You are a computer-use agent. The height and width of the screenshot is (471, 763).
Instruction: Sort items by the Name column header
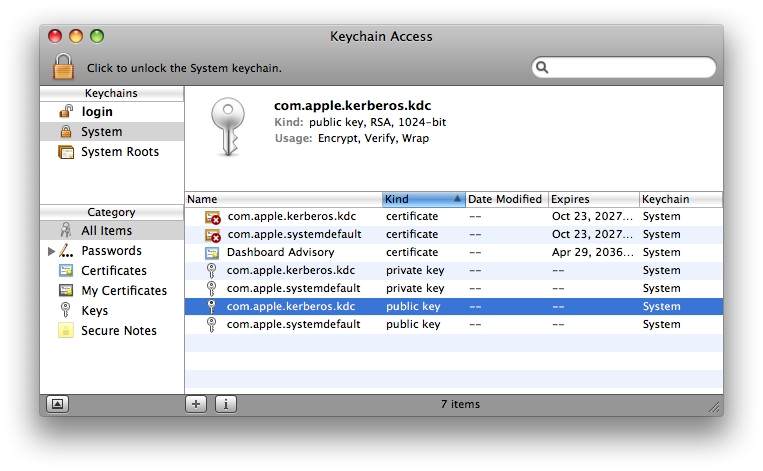283,199
